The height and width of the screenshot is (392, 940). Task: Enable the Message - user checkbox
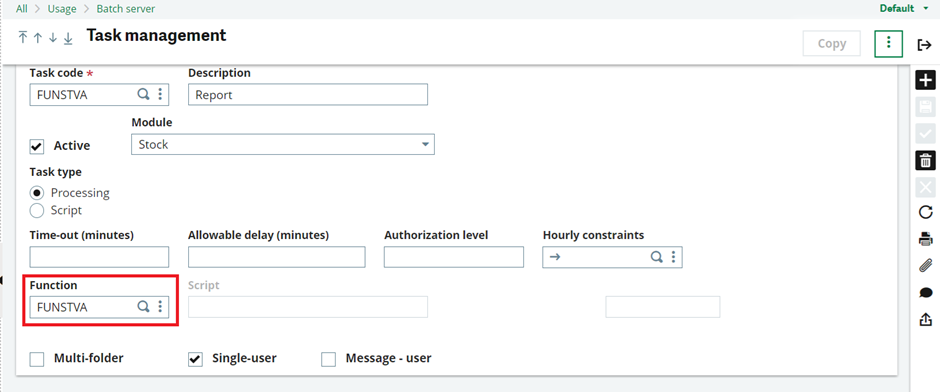click(329, 360)
